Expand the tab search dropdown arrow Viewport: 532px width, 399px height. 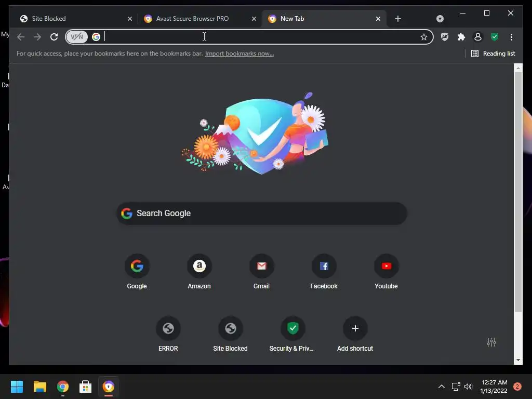440,19
